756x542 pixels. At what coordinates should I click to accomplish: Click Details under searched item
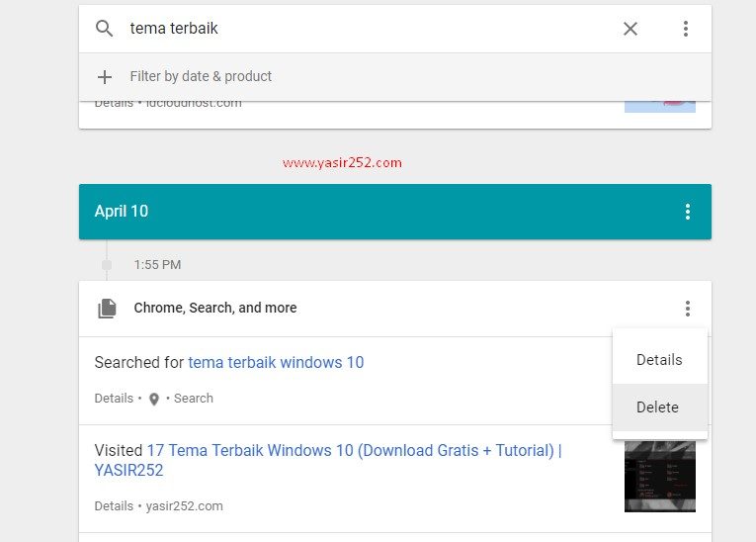click(114, 399)
